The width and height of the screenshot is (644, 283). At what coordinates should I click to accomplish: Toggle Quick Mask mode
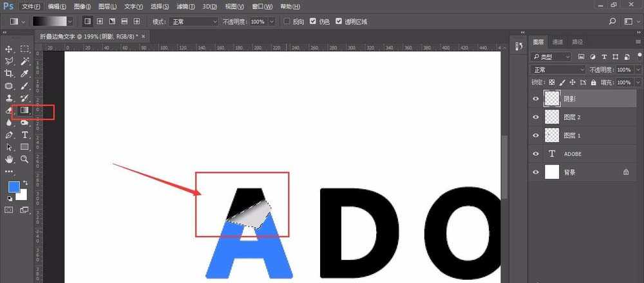coord(8,210)
